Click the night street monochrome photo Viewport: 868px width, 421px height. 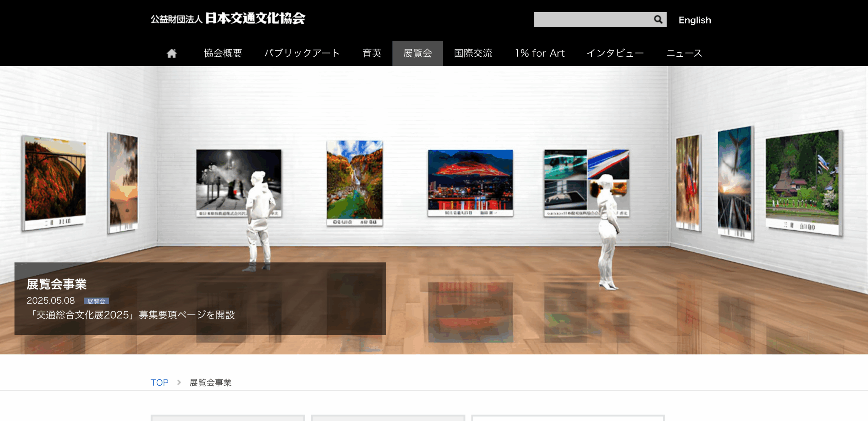click(x=239, y=183)
